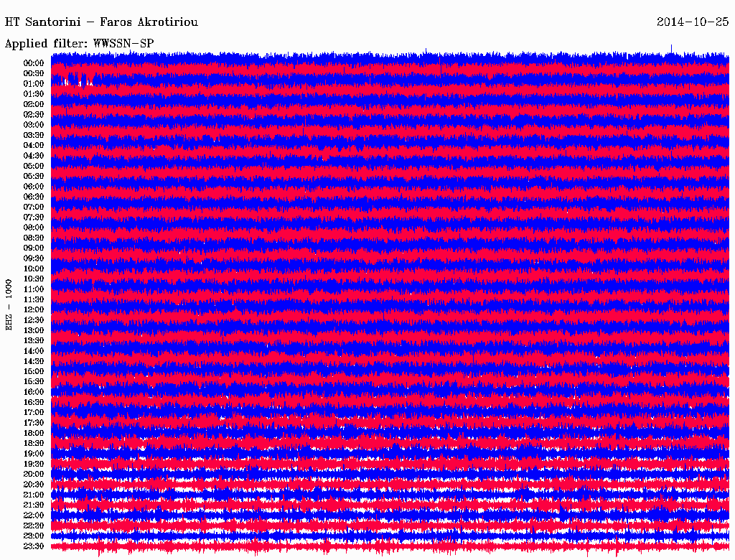Screen dimensions: 735x560
Task: Select the 18:00 time label
Action: point(34,434)
